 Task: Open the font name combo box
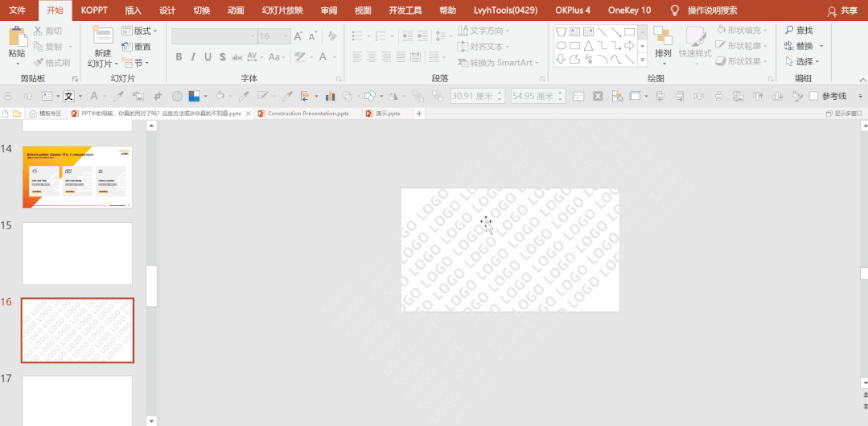tap(214, 36)
